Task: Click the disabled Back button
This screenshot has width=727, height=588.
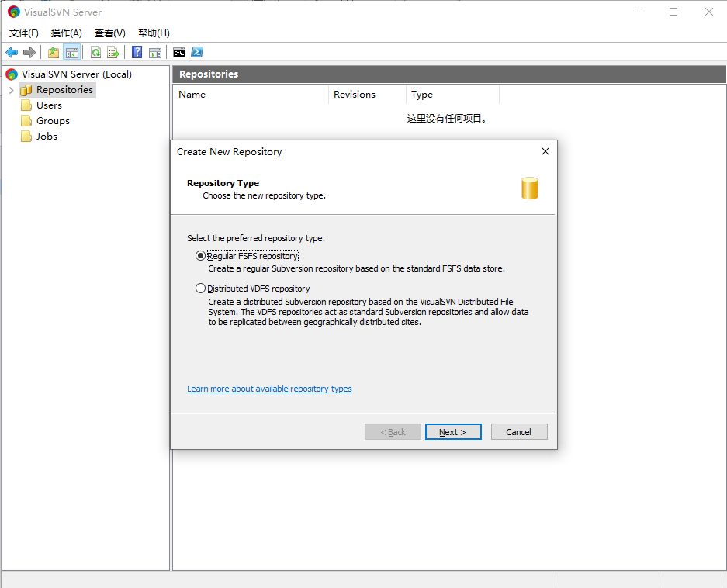Action: [x=393, y=432]
